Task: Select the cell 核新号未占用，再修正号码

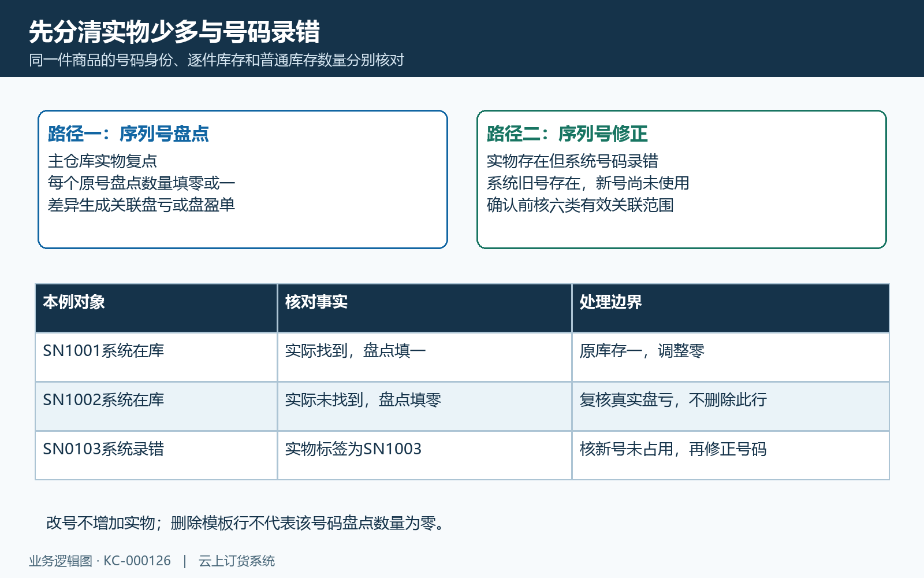Action: tap(731, 455)
